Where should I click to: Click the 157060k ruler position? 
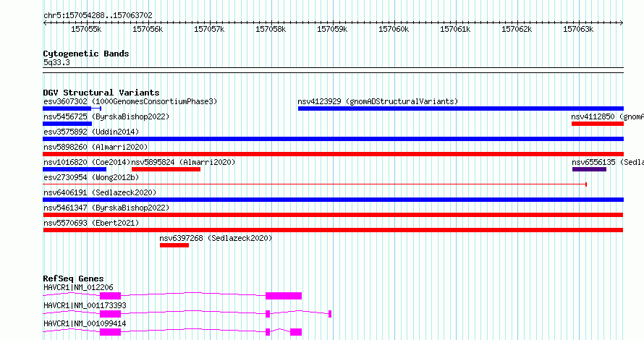[x=394, y=29]
